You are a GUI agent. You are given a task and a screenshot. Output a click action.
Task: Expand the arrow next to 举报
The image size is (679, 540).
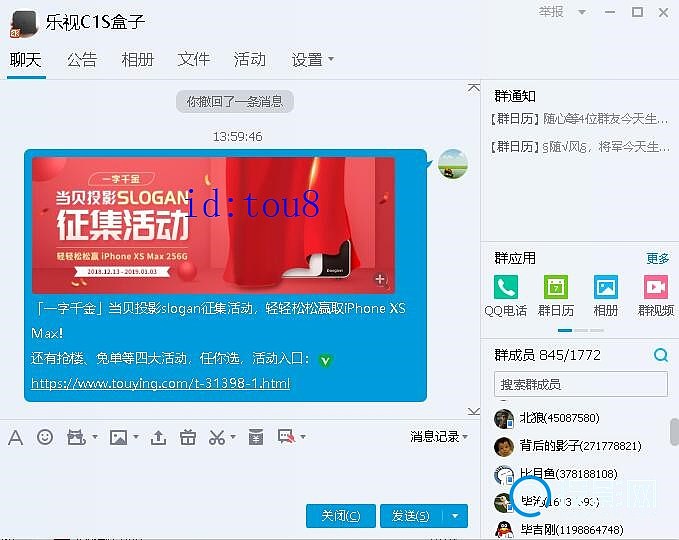[x=582, y=12]
